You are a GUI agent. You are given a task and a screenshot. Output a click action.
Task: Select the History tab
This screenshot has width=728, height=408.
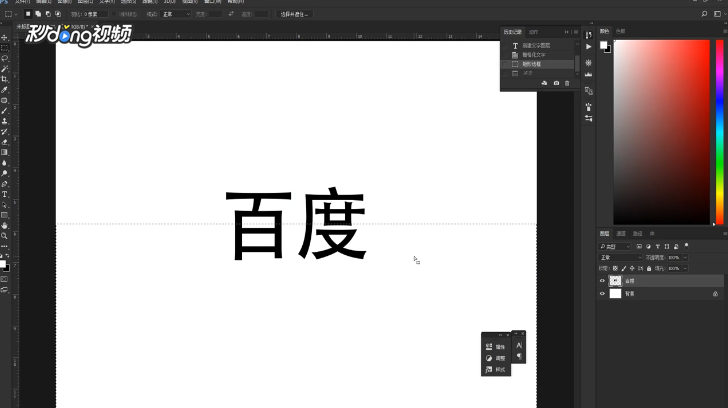[513, 32]
